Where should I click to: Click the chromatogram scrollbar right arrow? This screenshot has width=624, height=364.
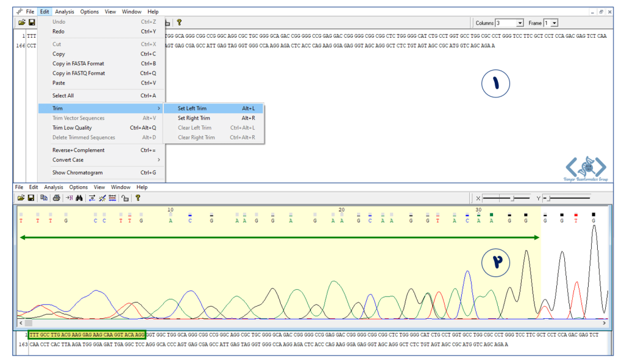[604, 323]
